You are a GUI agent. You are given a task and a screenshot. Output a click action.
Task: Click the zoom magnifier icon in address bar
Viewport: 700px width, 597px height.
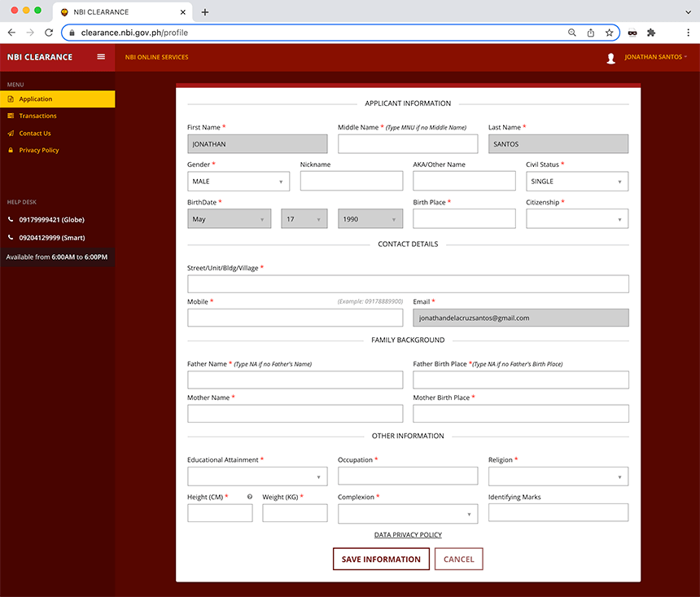click(572, 33)
